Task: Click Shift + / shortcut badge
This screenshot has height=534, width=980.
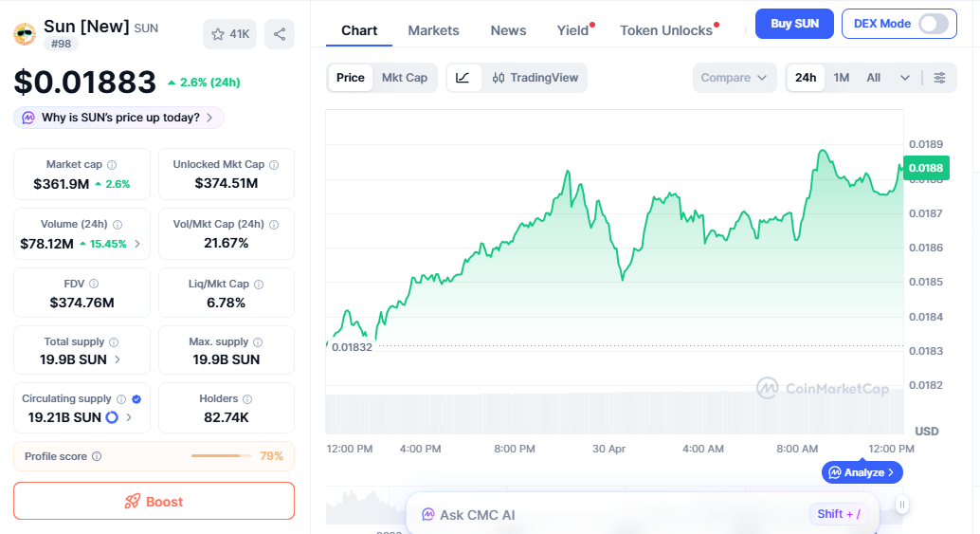Action: (x=839, y=514)
